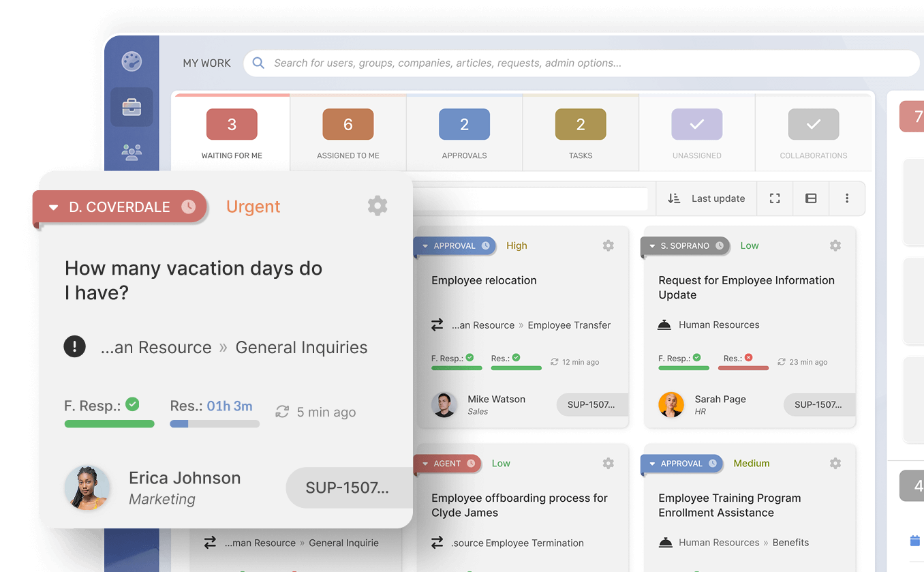Select the Waiting For Me tab
The width and height of the screenshot is (924, 572).
[232, 134]
